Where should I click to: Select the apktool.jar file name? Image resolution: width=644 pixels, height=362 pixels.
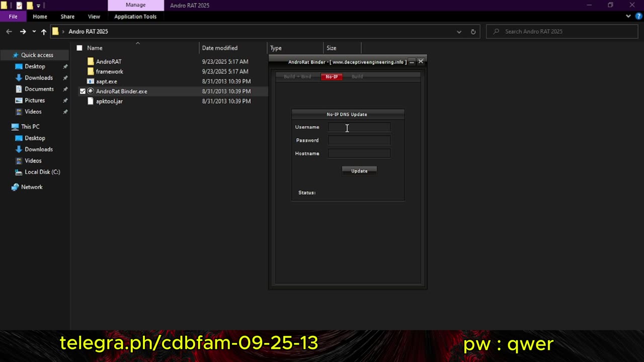[109, 101]
